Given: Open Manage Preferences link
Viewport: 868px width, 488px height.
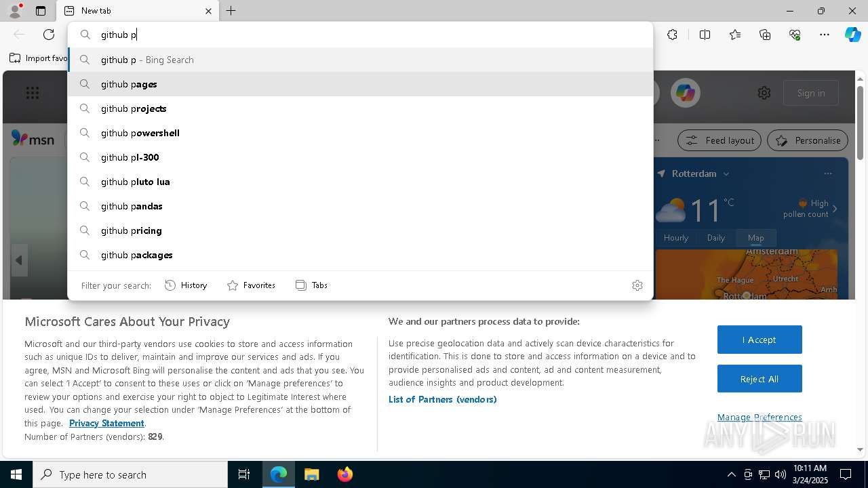Looking at the screenshot, I should [759, 417].
